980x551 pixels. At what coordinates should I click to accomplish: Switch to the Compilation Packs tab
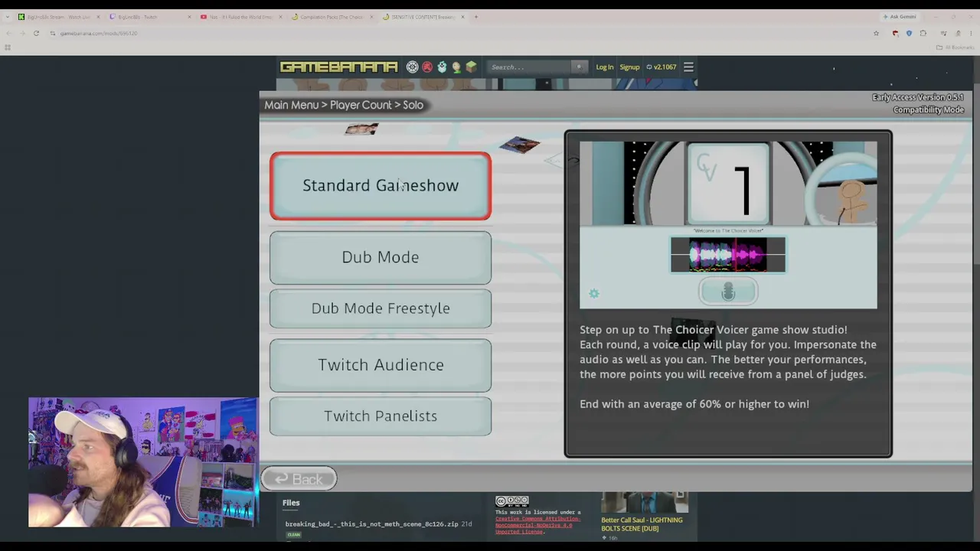point(331,17)
